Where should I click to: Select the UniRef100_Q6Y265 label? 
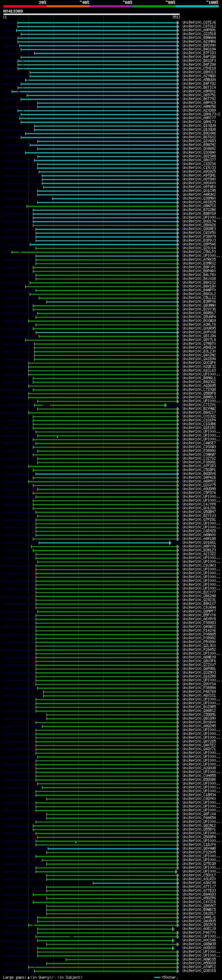tap(199, 741)
